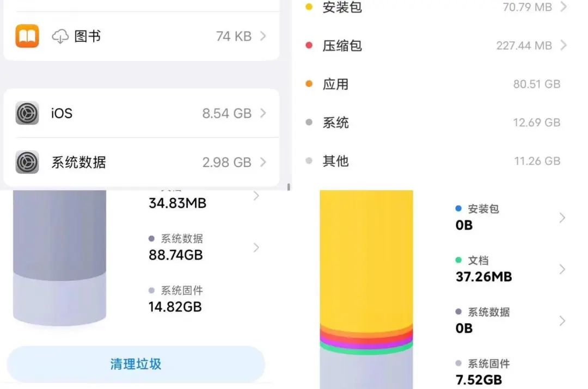Tap the 系统固件 14.82GB item

click(x=175, y=299)
